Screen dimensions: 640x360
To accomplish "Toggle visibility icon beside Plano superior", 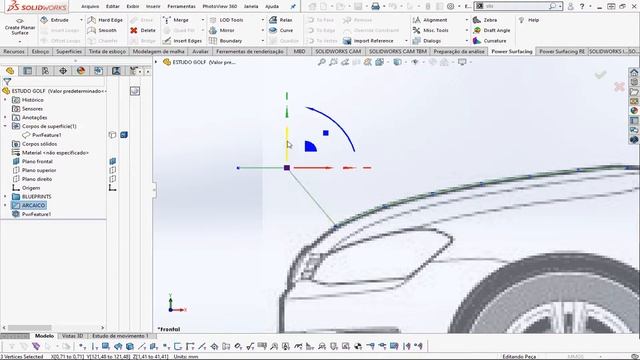I will 113,170.
